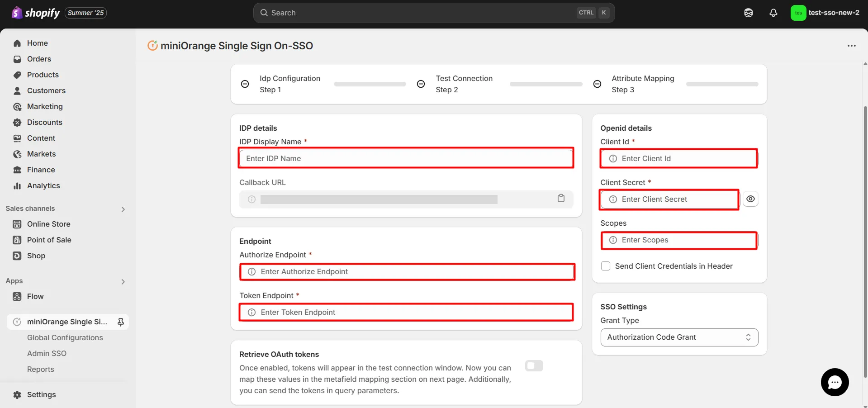Click the Content icon in sidebar
This screenshot has height=408, width=868.
[17, 138]
